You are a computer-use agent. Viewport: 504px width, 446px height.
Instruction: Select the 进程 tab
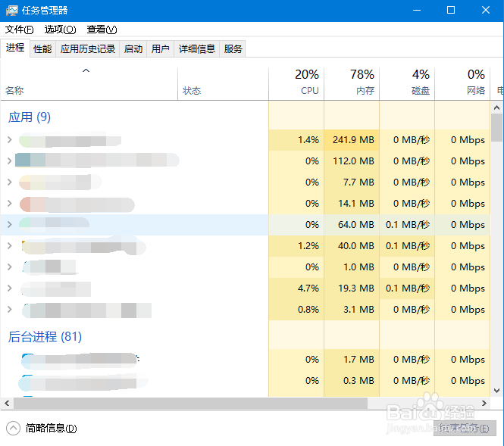(15, 48)
